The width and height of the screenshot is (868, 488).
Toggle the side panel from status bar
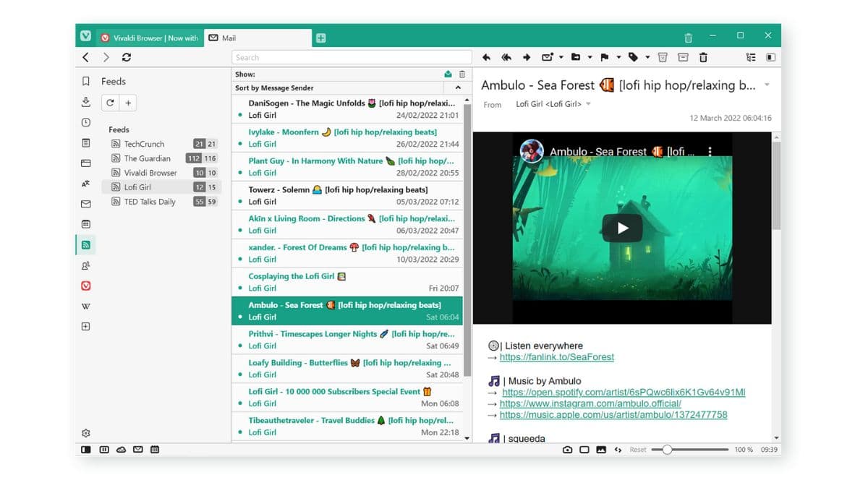point(86,450)
